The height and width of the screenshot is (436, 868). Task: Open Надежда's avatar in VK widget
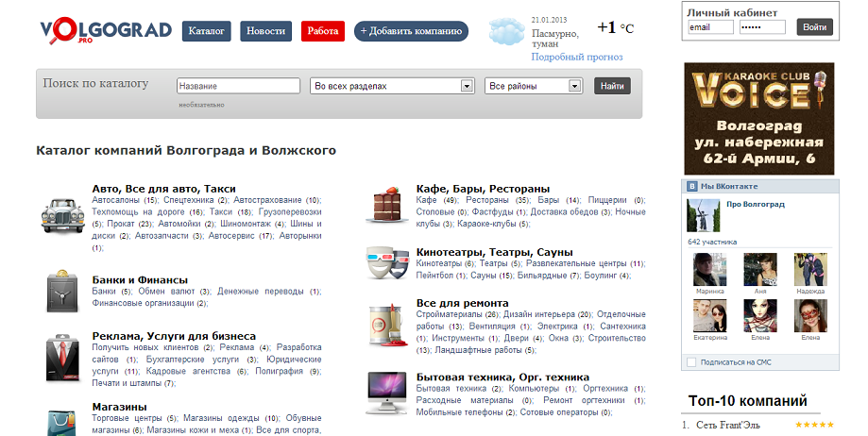click(x=810, y=270)
